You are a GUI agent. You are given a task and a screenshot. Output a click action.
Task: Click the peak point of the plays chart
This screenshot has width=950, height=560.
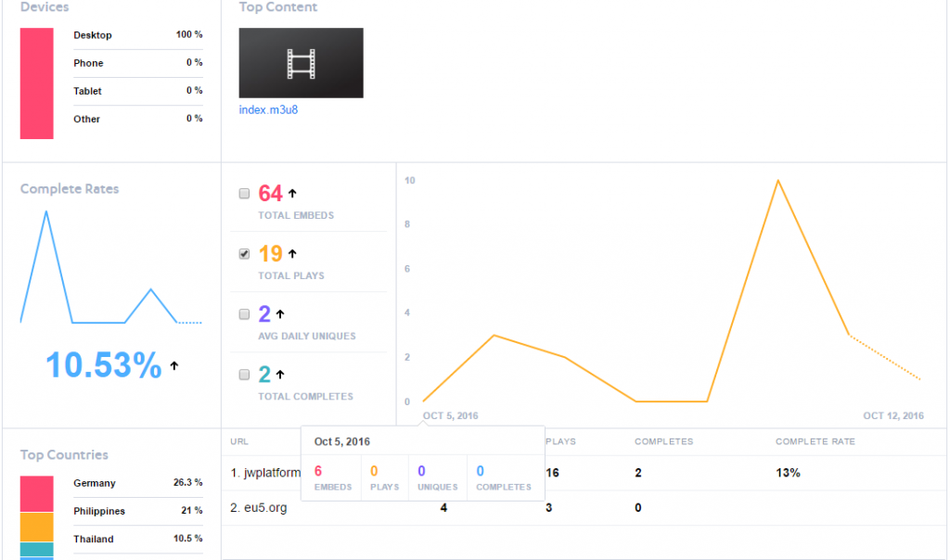[x=778, y=181]
